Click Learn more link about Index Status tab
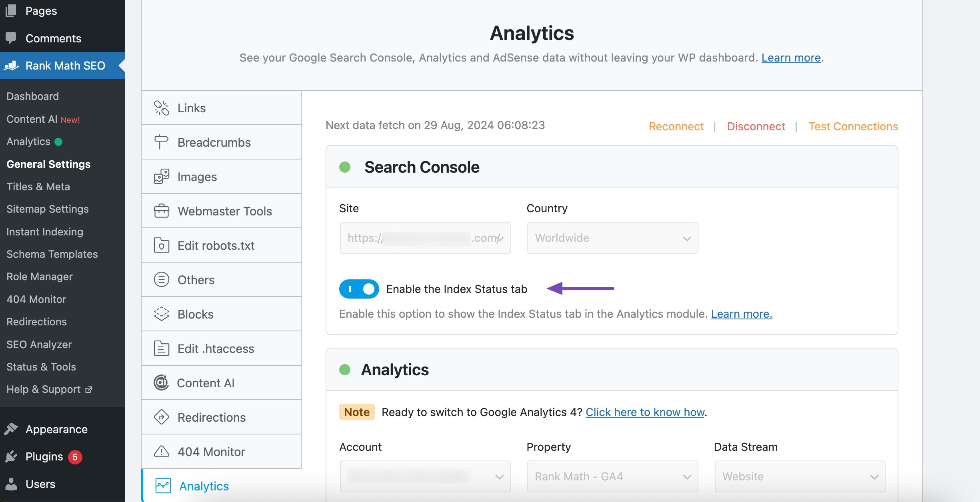 tap(742, 314)
